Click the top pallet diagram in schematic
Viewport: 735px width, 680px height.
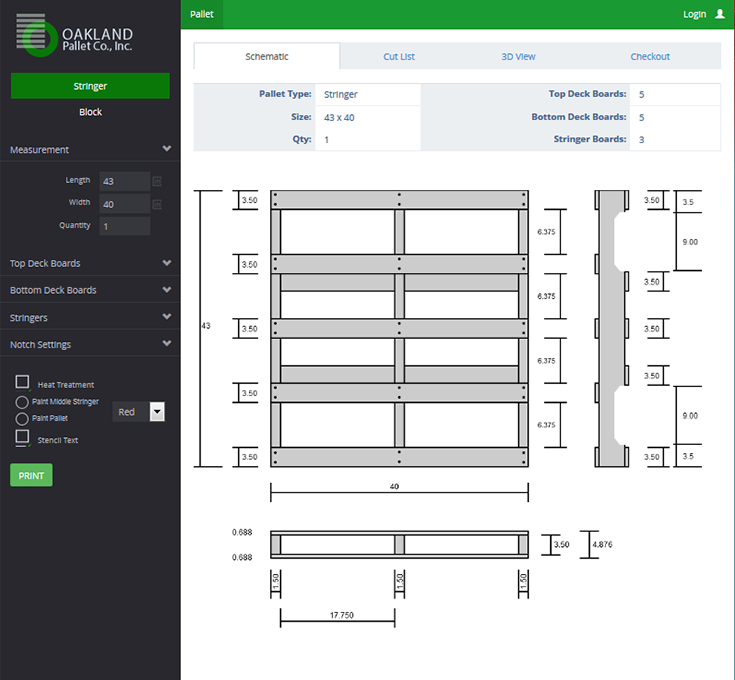tap(399, 329)
